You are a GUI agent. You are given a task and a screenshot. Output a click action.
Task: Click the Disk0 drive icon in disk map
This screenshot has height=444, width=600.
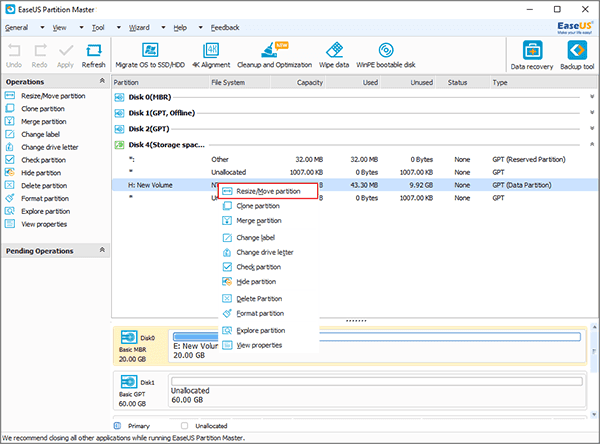tap(129, 337)
